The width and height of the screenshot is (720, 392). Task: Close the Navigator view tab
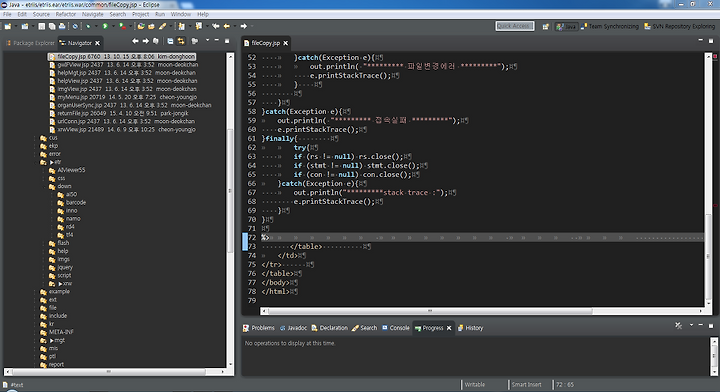97,43
